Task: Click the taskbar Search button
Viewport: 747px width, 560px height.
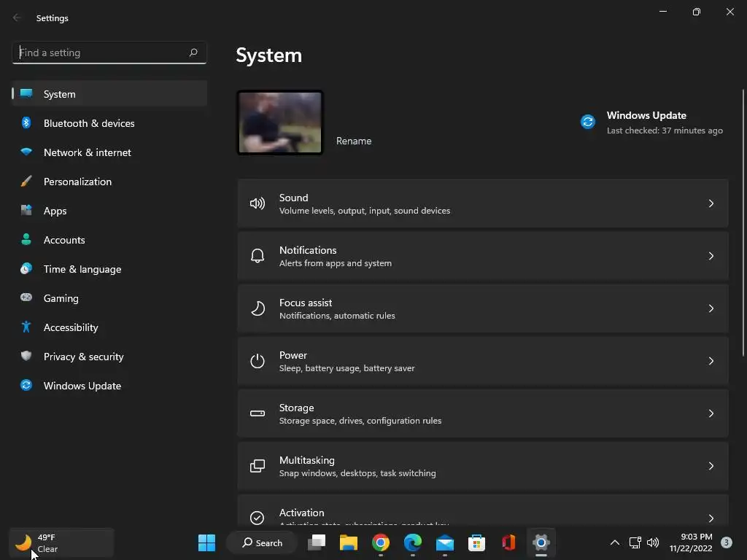Action: (x=262, y=542)
